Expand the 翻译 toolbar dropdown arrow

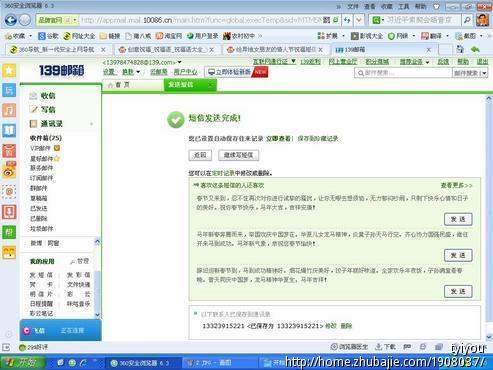[447, 36]
